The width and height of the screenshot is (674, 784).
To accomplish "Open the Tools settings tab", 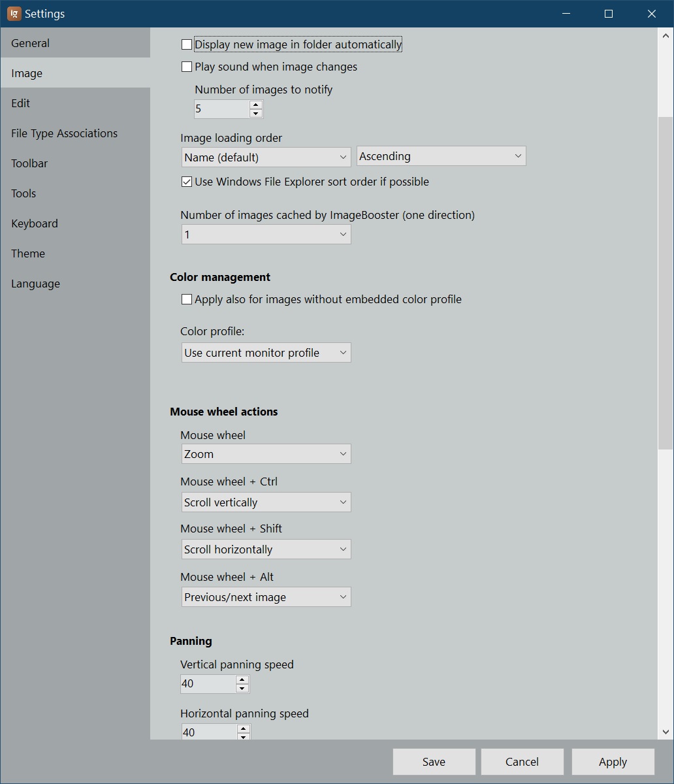I will 75,193.
